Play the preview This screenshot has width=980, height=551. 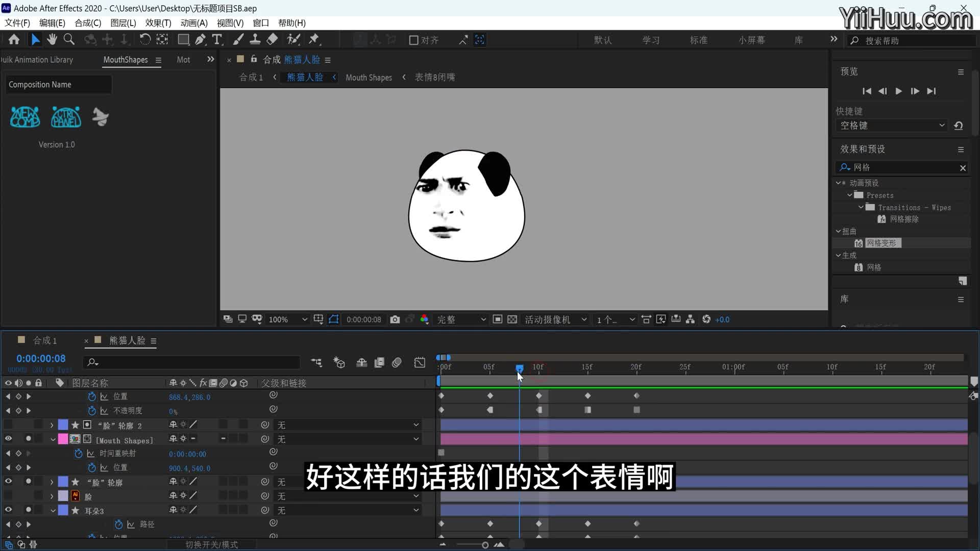899,91
